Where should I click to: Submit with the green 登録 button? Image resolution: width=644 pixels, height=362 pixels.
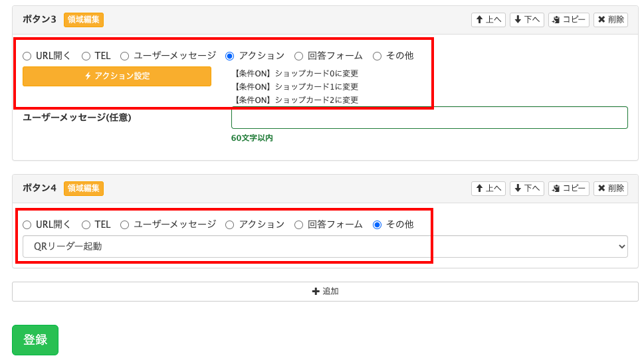(x=35, y=340)
